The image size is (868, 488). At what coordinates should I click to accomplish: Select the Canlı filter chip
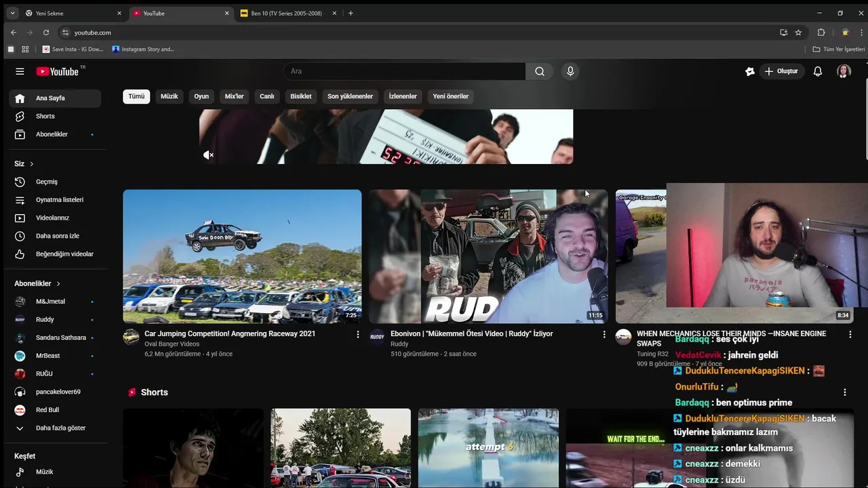point(267,96)
